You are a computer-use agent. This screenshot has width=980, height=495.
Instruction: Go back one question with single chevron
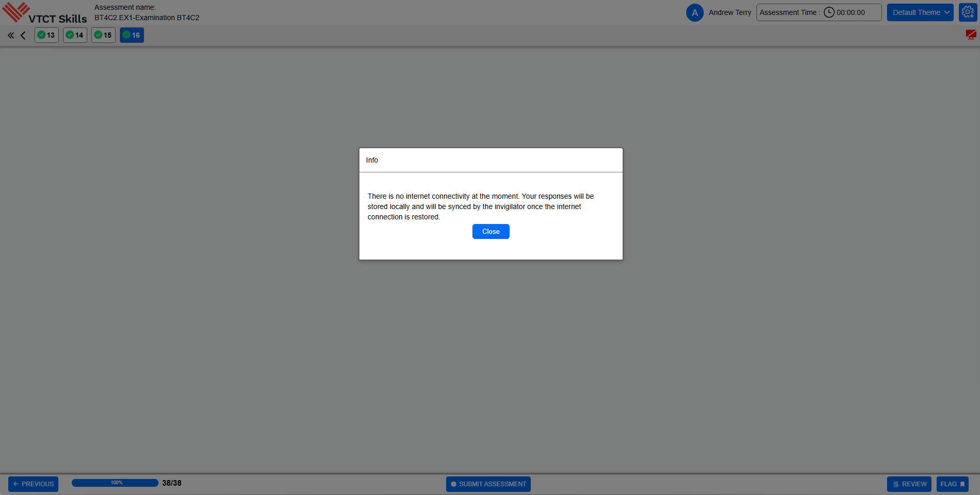tap(23, 35)
